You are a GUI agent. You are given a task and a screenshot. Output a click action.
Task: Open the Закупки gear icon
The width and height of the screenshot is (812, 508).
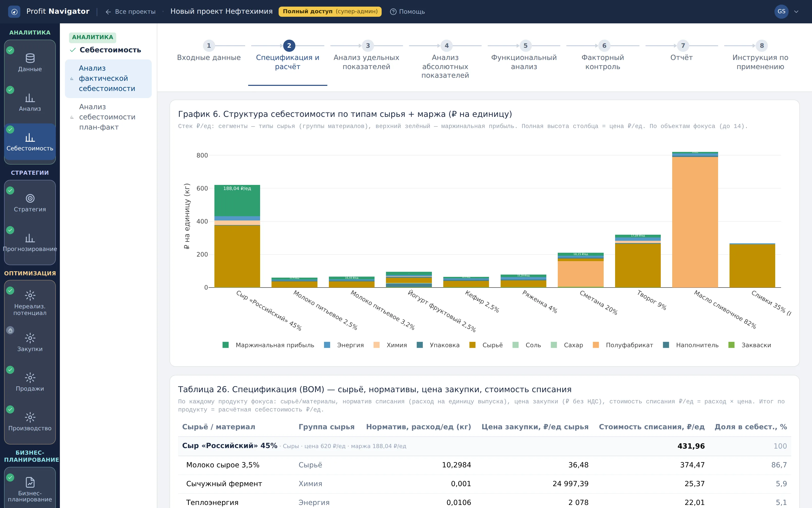click(30, 338)
